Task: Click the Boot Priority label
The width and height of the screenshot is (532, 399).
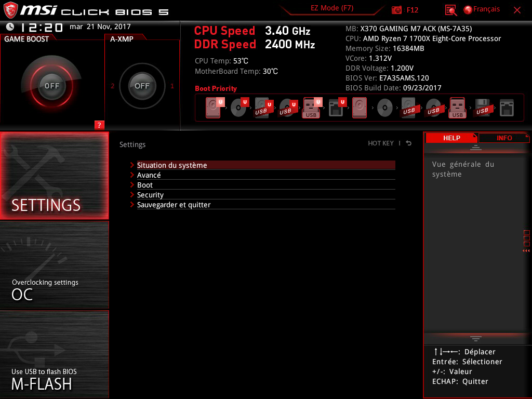Action: [216, 88]
